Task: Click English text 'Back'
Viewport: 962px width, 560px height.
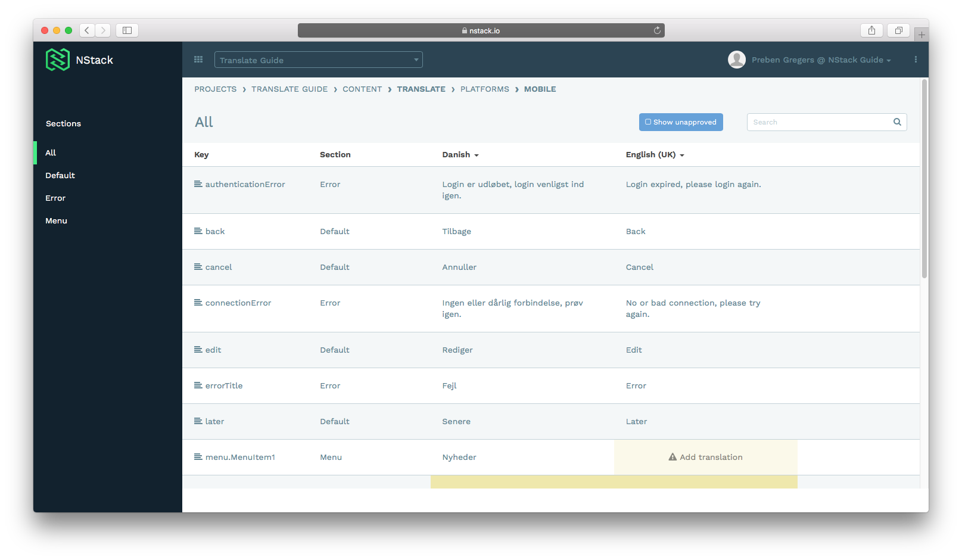Action: [x=636, y=231]
